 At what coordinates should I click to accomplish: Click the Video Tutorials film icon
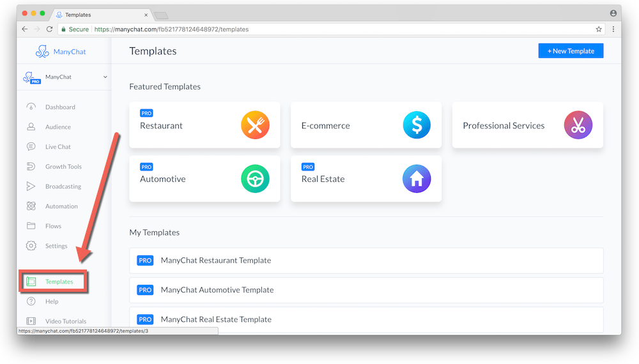31,321
